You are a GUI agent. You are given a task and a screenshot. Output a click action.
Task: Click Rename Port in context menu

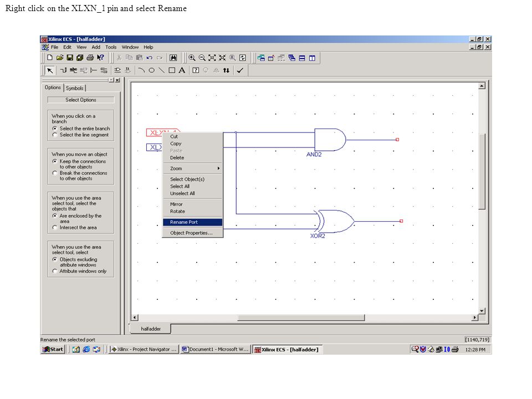pos(192,222)
